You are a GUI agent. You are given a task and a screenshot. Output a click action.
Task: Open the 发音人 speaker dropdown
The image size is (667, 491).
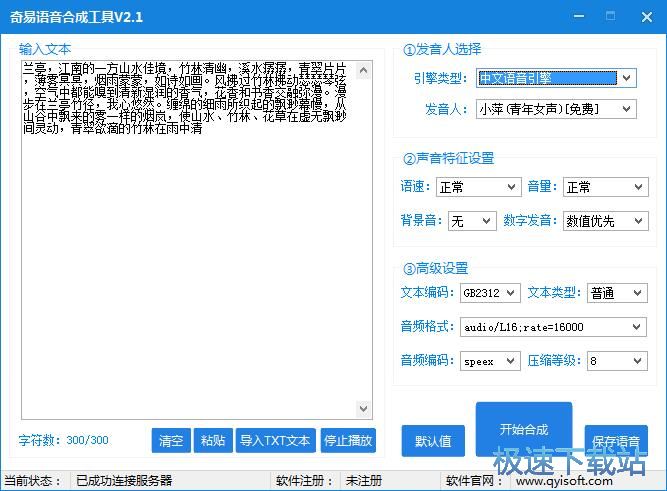coord(555,108)
